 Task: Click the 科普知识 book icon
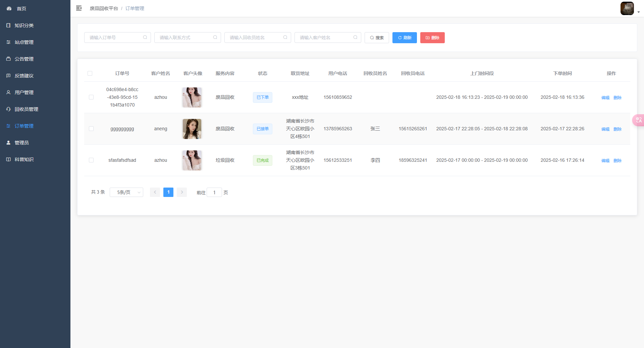(8, 159)
